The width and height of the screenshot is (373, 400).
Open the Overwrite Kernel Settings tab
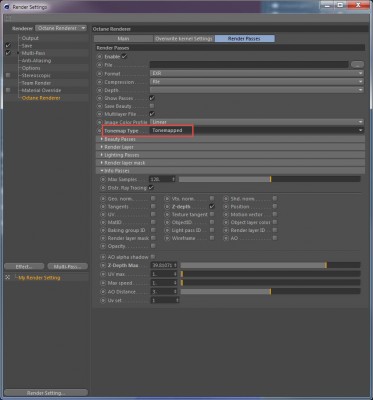click(x=184, y=39)
